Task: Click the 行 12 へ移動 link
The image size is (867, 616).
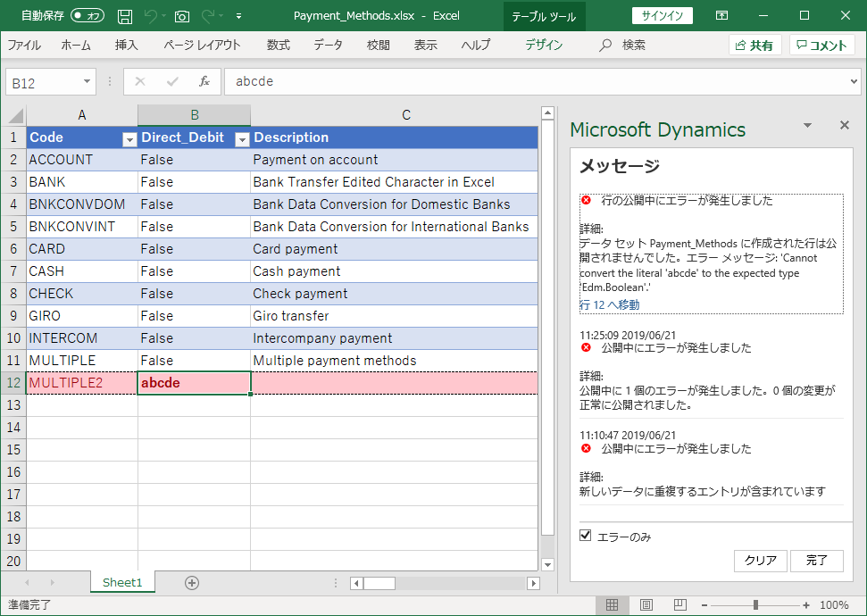Action: coord(609,304)
